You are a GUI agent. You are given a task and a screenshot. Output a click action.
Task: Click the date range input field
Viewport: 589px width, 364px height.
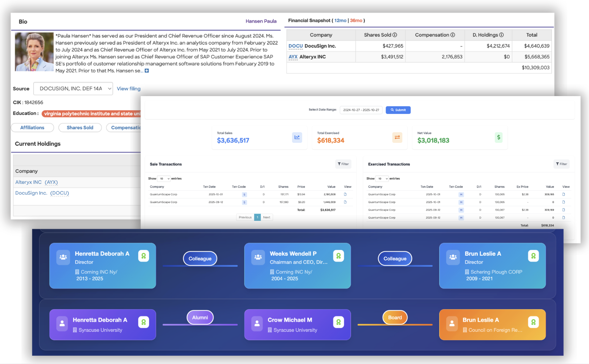[361, 110]
